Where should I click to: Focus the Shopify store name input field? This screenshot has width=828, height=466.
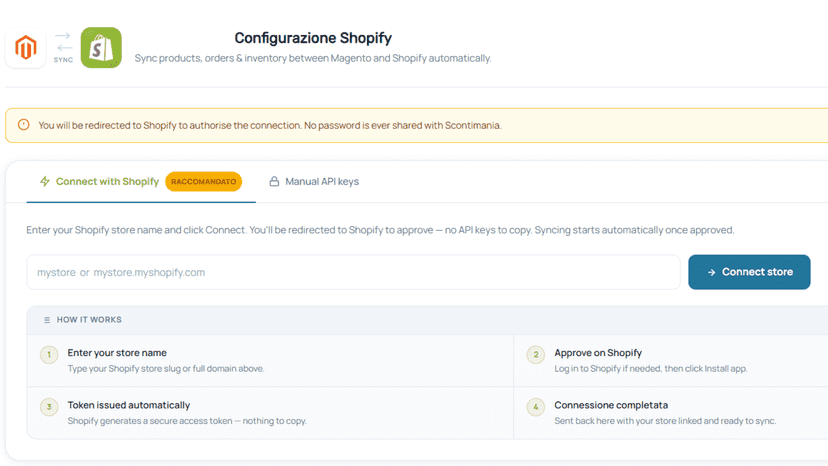click(353, 272)
